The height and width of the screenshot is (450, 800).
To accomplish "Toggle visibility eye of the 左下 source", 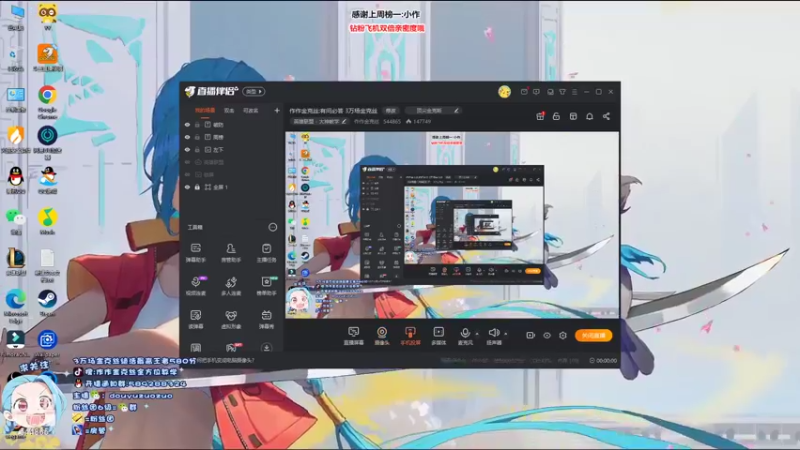I will pyautogui.click(x=187, y=149).
